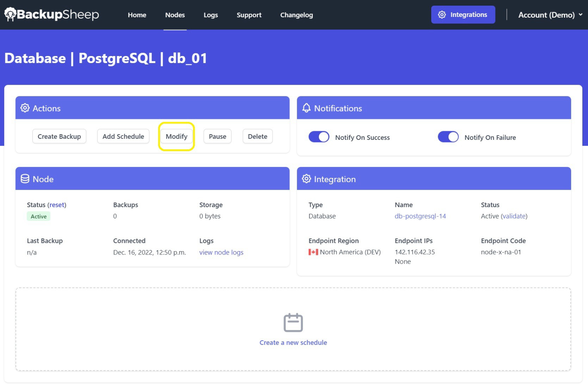
Task: Click the BackupSheep logo
Action: pos(52,14)
